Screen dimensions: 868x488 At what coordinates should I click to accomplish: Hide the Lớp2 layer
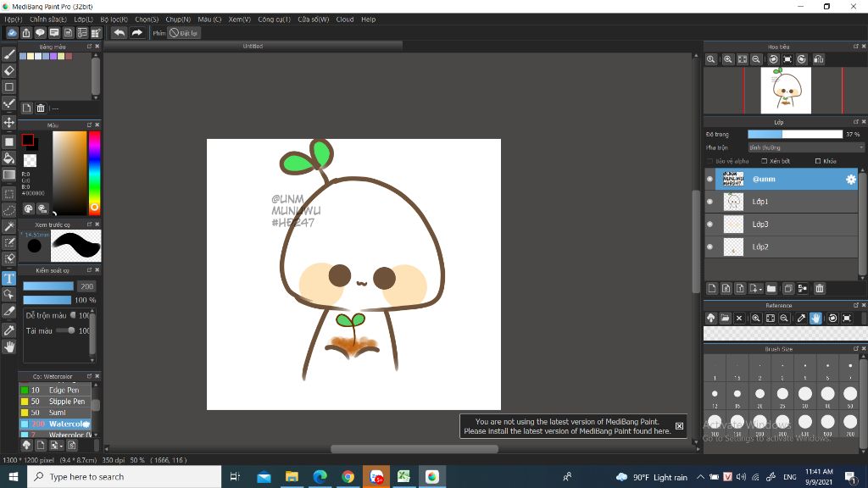[x=709, y=247]
